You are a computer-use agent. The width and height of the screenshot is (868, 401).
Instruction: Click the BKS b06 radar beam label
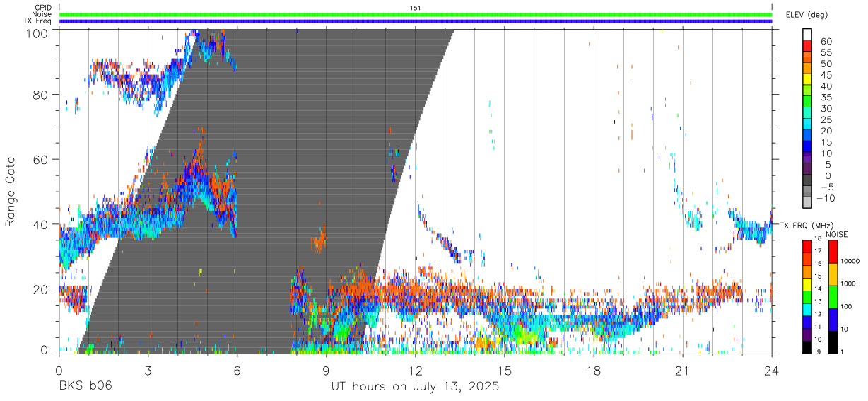pos(85,386)
